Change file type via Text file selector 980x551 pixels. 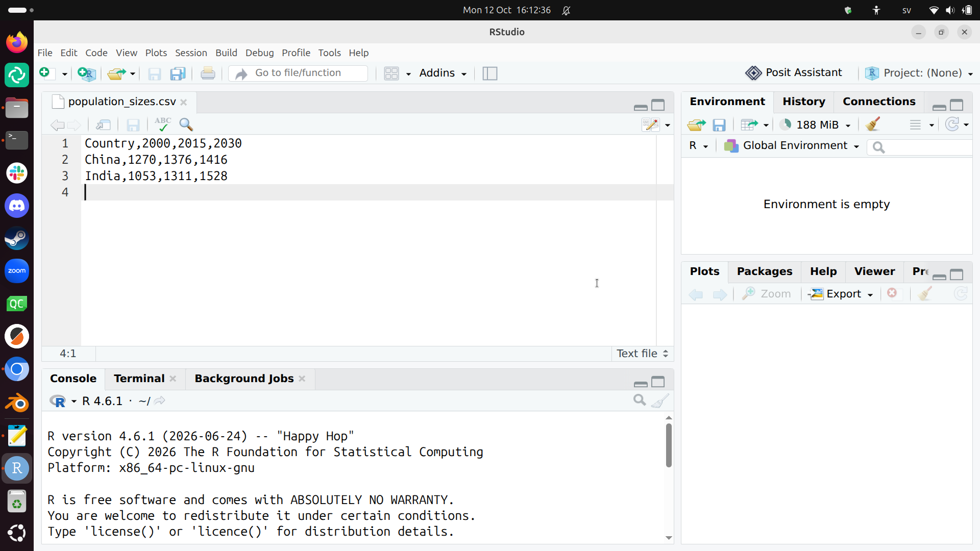click(x=642, y=354)
